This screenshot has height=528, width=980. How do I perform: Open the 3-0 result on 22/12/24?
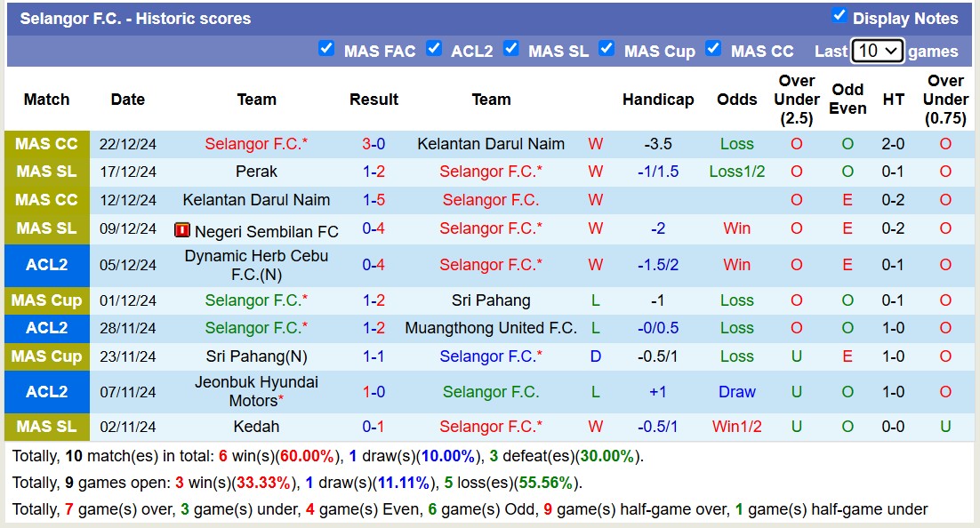pos(374,144)
